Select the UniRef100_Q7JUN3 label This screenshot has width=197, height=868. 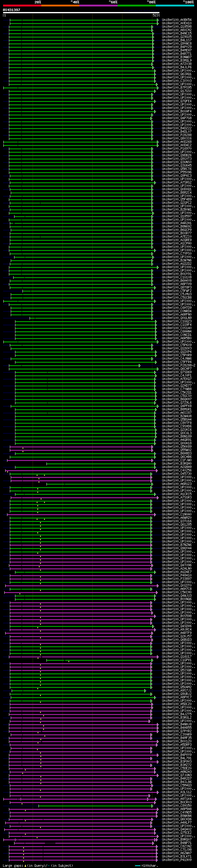176,775
